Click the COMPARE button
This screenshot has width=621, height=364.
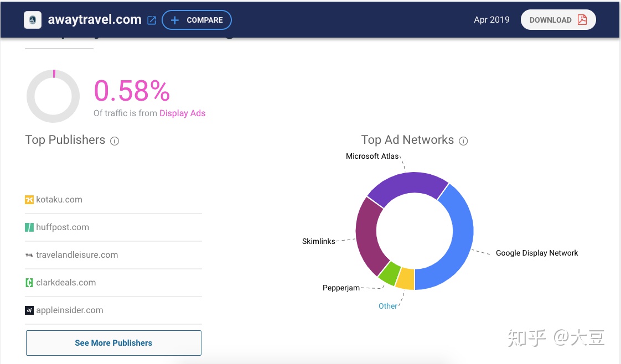pyautogui.click(x=197, y=20)
